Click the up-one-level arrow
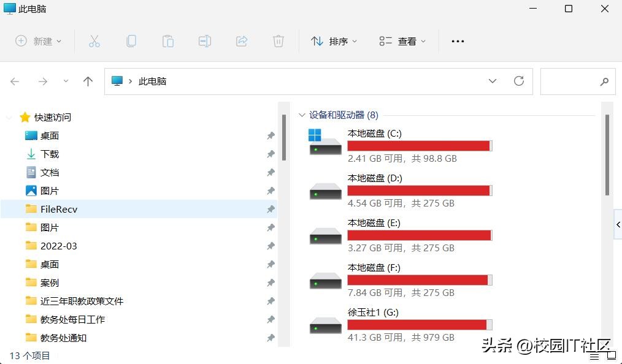The width and height of the screenshot is (622, 364). tap(88, 81)
